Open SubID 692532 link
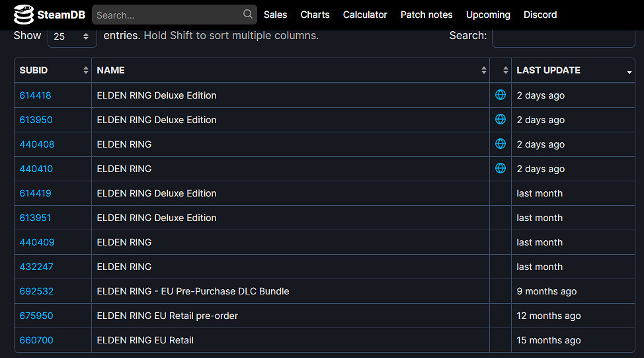This screenshot has height=358, width=644. (x=36, y=291)
